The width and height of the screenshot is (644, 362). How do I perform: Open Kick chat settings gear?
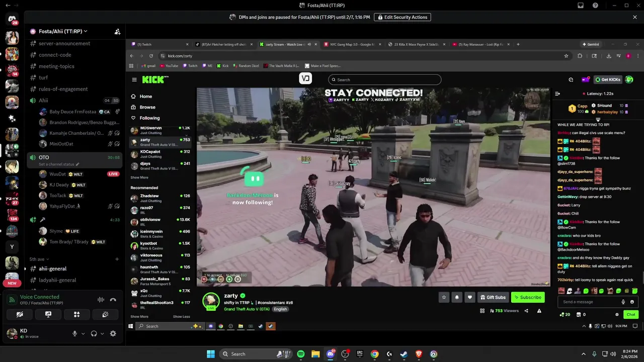pos(617,315)
